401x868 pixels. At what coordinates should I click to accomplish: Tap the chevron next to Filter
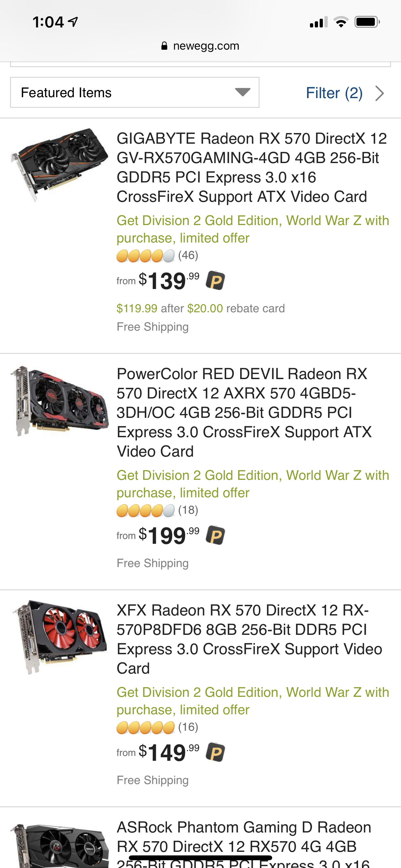point(380,93)
